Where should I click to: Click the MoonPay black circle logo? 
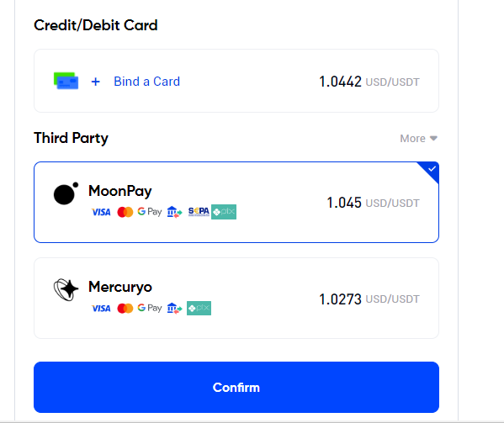click(66, 193)
